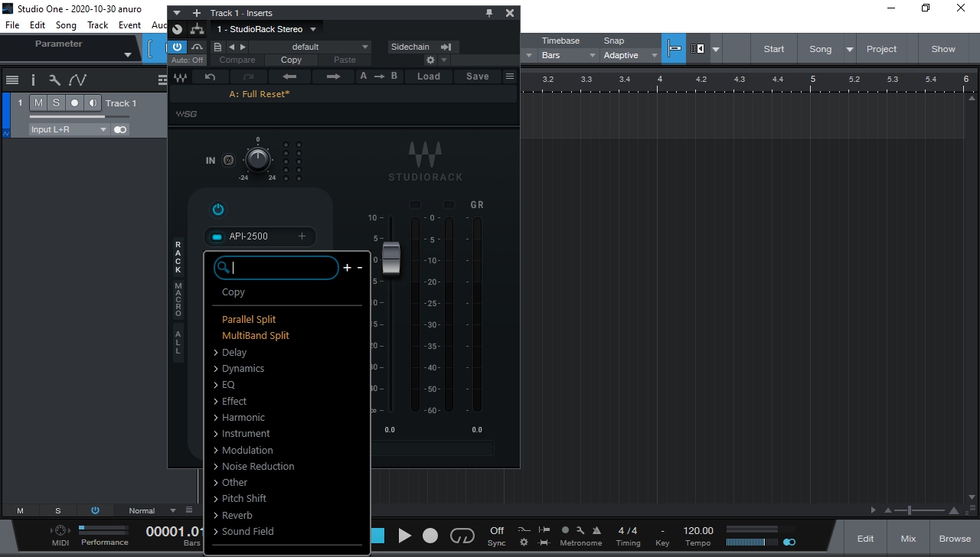The image size is (980, 557).
Task: Toggle the loop button in transport
Action: [462, 536]
